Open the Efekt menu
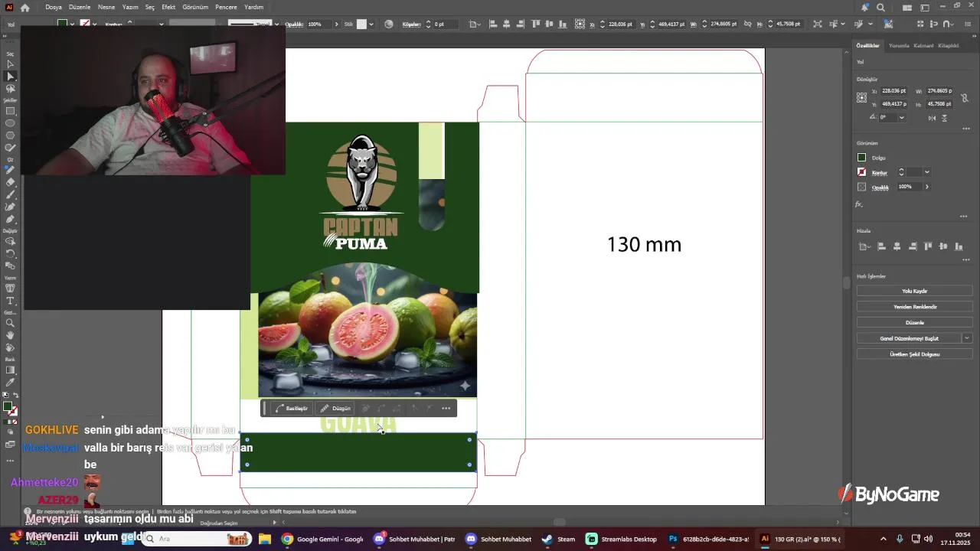The height and width of the screenshot is (551, 980). click(168, 7)
